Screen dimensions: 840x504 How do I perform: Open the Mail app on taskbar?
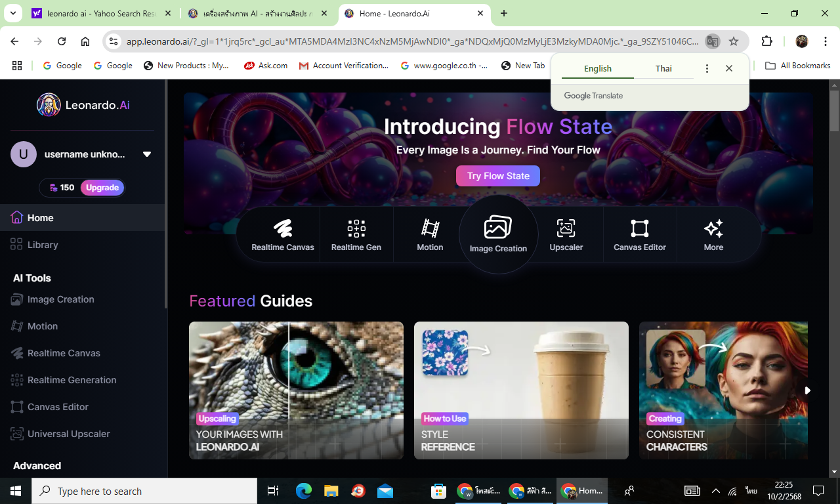coord(385,491)
